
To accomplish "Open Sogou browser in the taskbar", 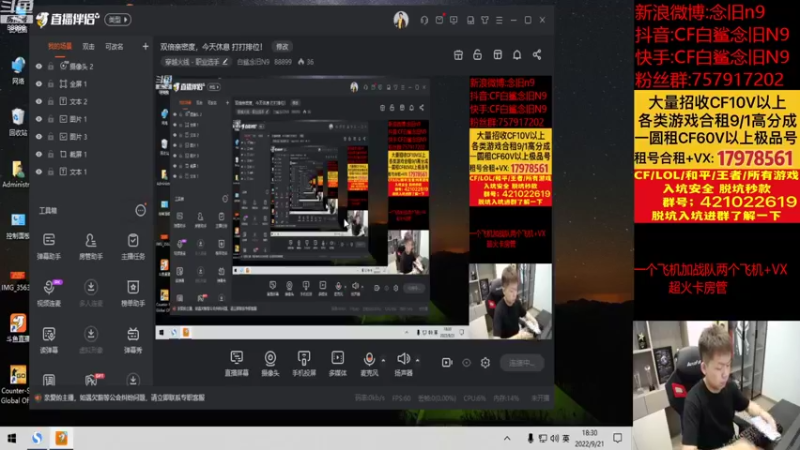I will click(x=37, y=438).
